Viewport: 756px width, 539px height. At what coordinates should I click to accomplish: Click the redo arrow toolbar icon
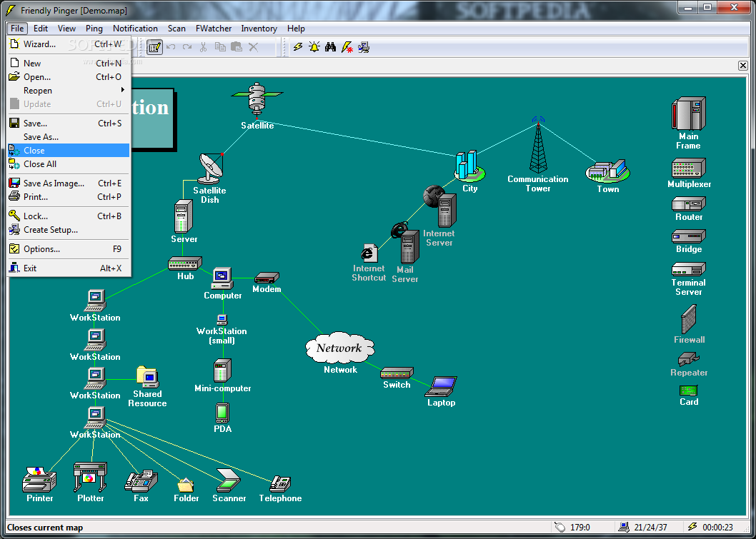[186, 46]
